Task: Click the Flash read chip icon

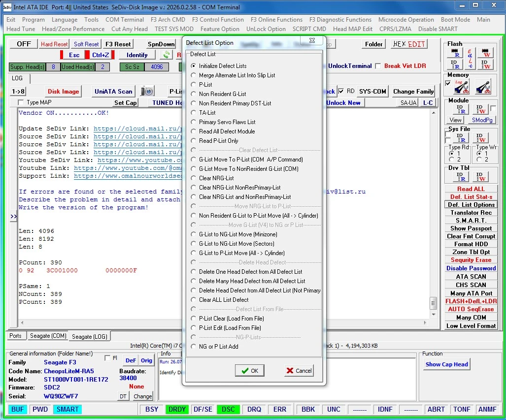Action: click(455, 53)
